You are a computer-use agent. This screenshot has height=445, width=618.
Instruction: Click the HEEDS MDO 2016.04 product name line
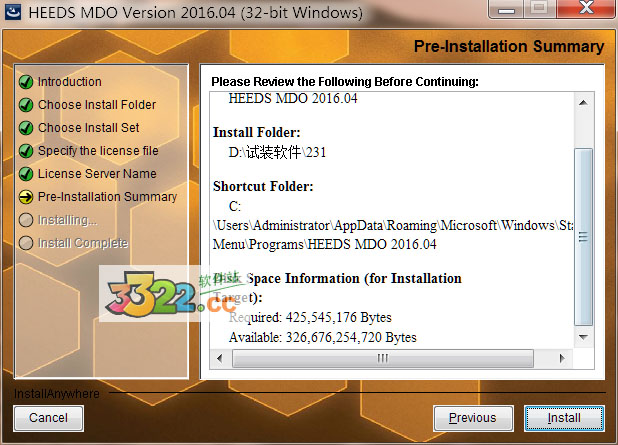[x=293, y=99]
